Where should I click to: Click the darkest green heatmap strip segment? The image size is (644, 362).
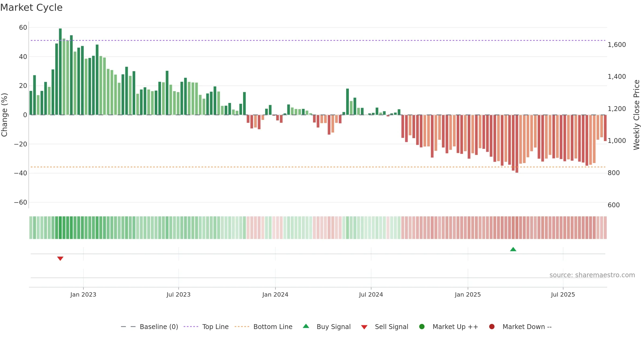click(x=60, y=228)
